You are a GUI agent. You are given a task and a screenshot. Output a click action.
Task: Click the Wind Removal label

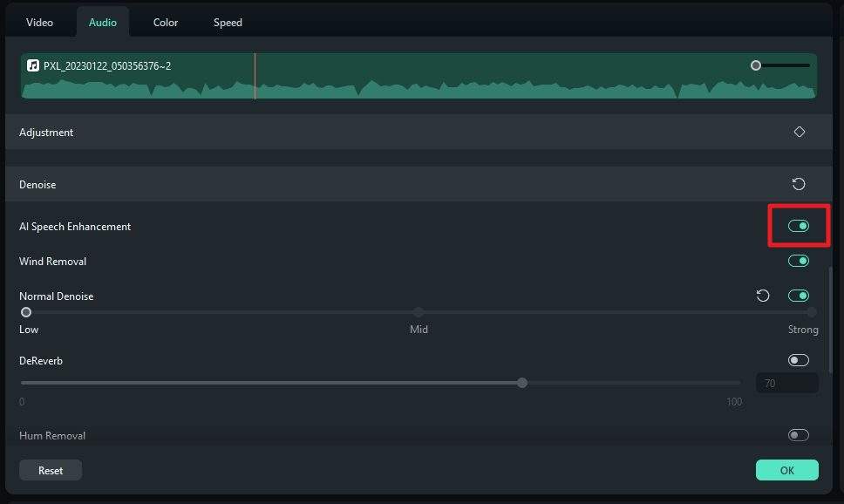[x=52, y=261]
